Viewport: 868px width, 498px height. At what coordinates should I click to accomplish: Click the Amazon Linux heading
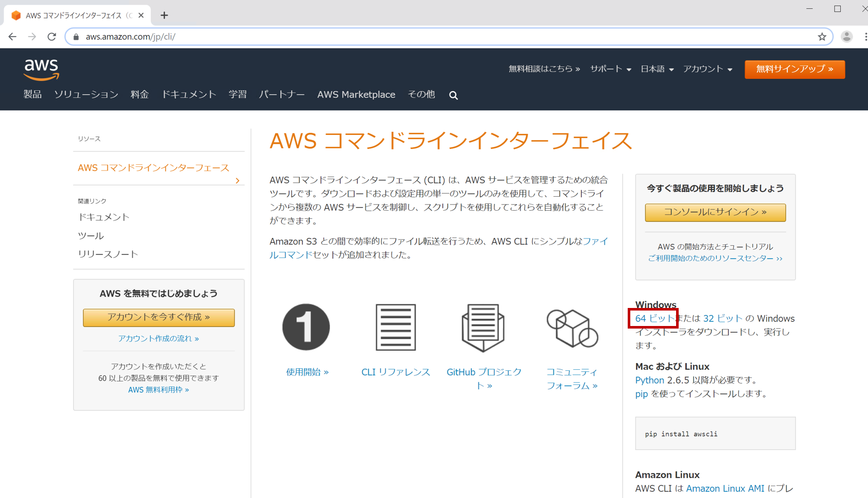point(667,475)
